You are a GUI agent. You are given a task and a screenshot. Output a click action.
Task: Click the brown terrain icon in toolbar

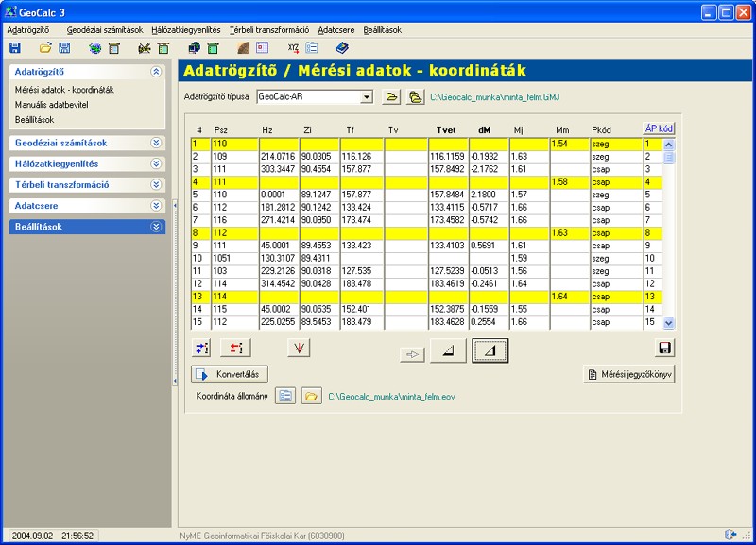[244, 48]
